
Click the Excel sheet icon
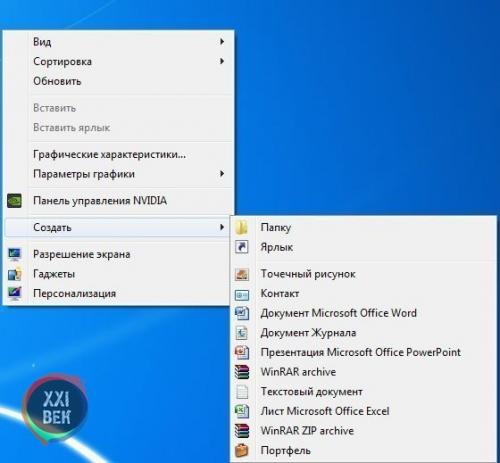(242, 411)
